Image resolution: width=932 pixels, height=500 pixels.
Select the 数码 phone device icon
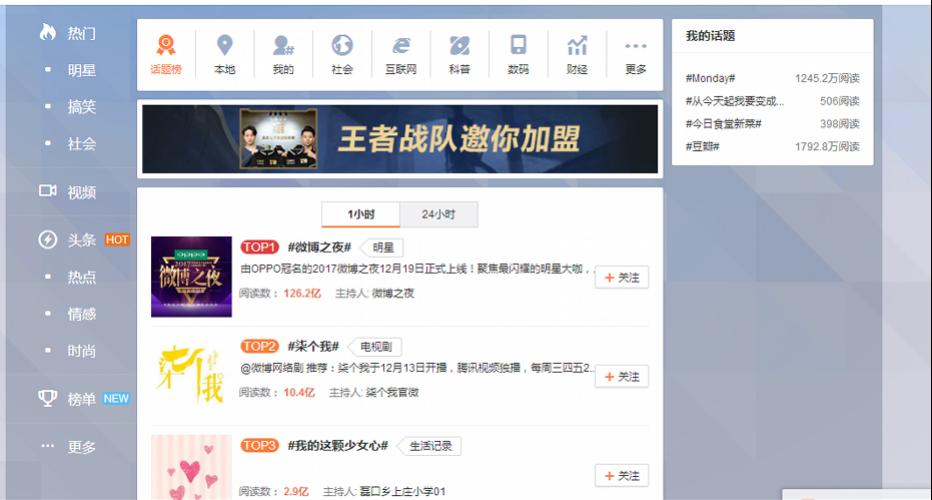click(x=518, y=45)
